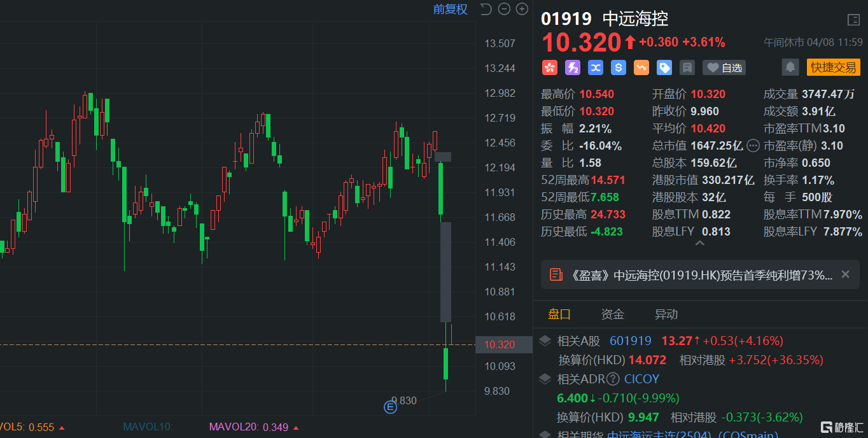This screenshot has width=868, height=438.
Task: Click the blue dollar sign icon
Action: pos(619,67)
